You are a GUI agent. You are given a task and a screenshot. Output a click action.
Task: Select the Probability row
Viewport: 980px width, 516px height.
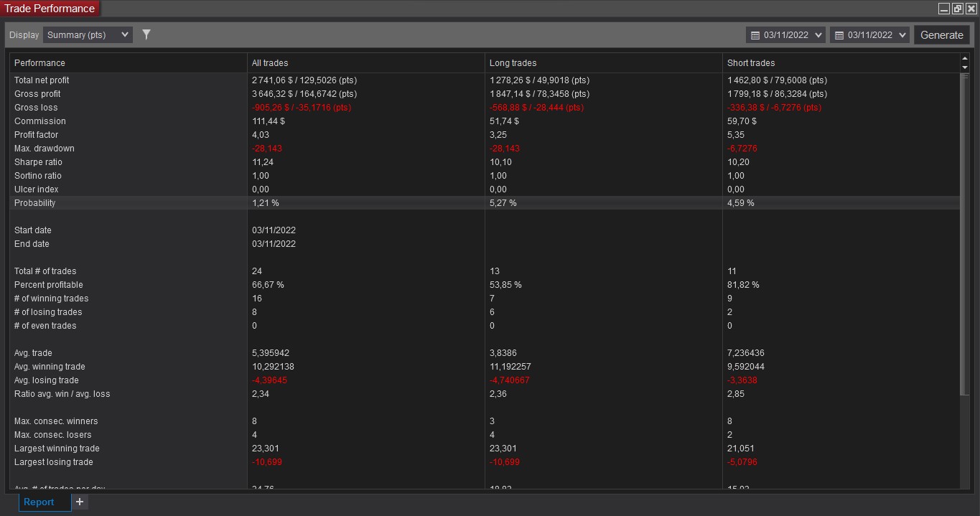35,203
